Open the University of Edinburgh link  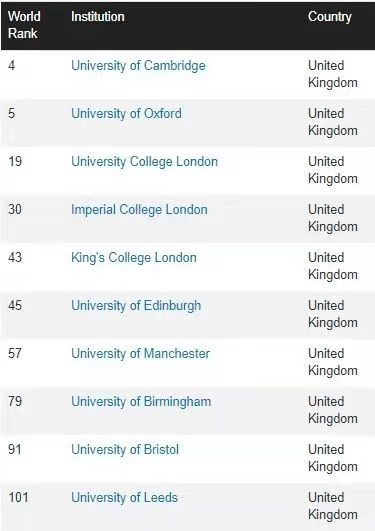pos(136,306)
